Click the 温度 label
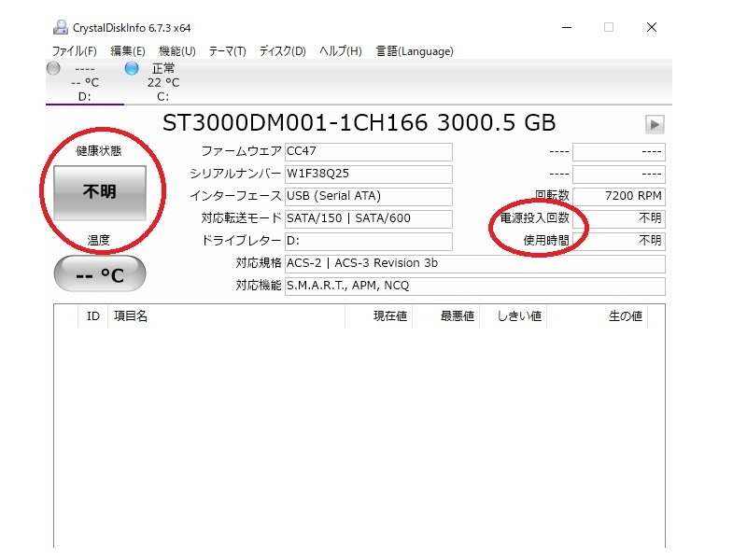Viewport: 747px width, 560px height. [99, 240]
